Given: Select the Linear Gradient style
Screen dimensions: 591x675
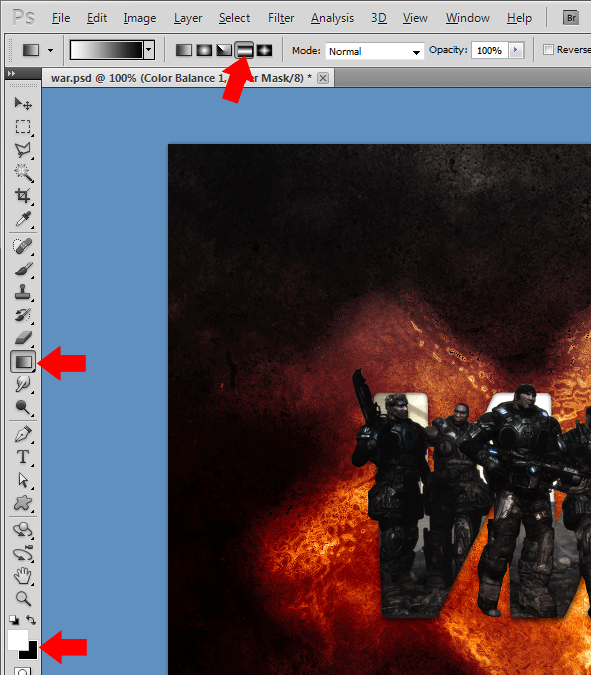Looking at the screenshot, I should tap(184, 50).
